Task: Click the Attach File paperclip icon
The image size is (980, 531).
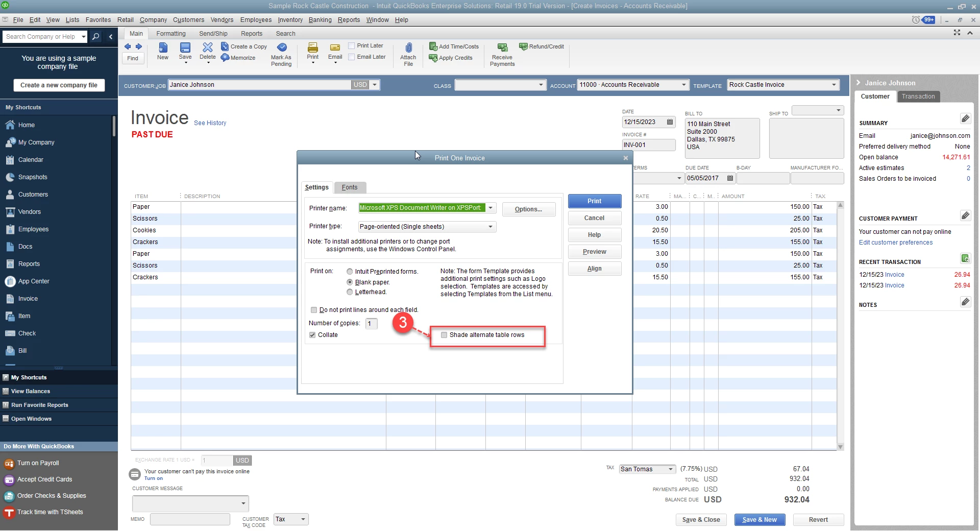Action: point(408,47)
